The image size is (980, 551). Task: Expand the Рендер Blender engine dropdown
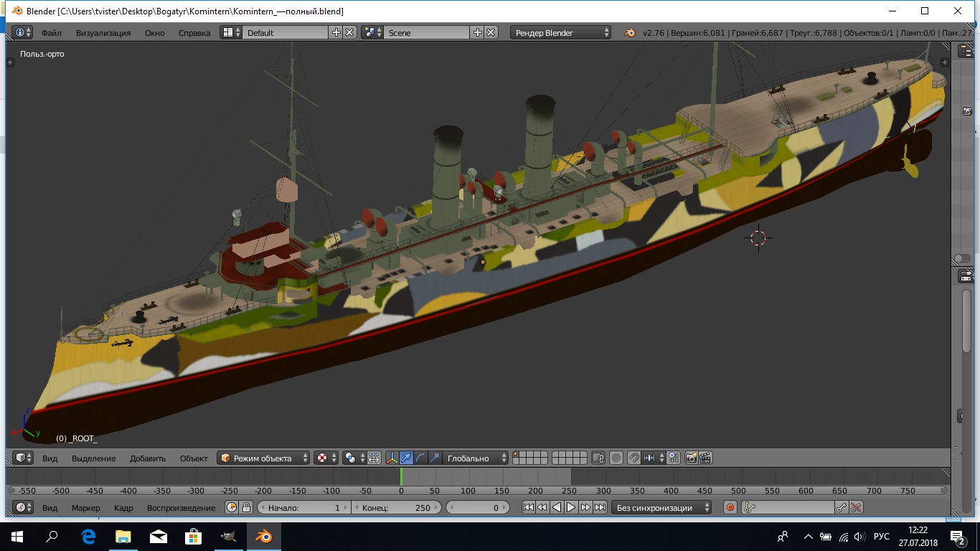pyautogui.click(x=560, y=32)
